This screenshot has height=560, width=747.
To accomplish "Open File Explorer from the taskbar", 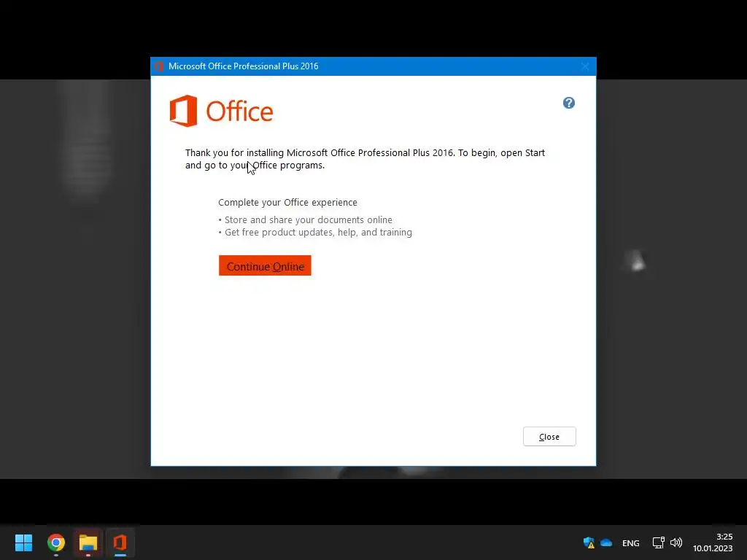I will click(x=88, y=542).
